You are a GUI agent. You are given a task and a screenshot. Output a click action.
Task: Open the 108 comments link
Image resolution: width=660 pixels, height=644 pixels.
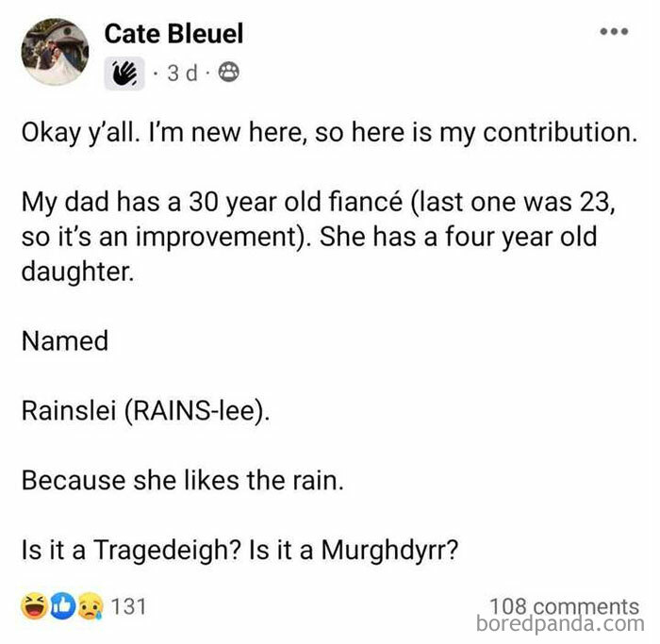(x=564, y=605)
